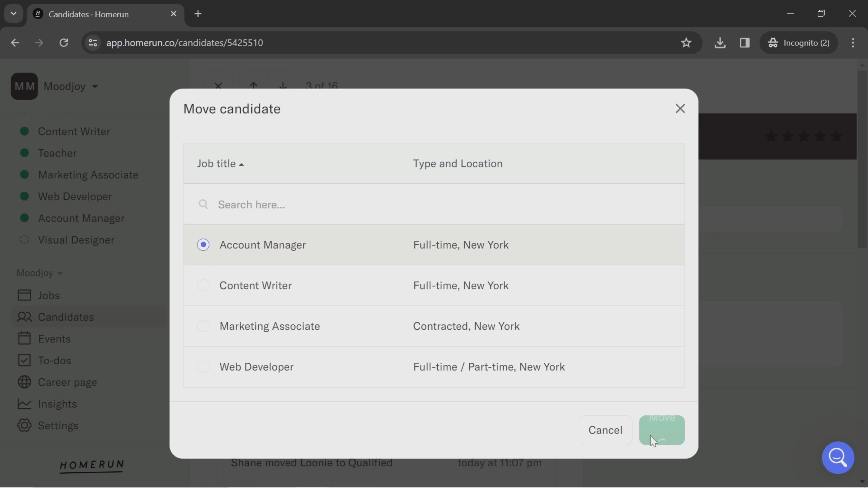Image resolution: width=868 pixels, height=488 pixels.
Task: Click Full-time / Part-time, New York cell
Action: coord(489,367)
